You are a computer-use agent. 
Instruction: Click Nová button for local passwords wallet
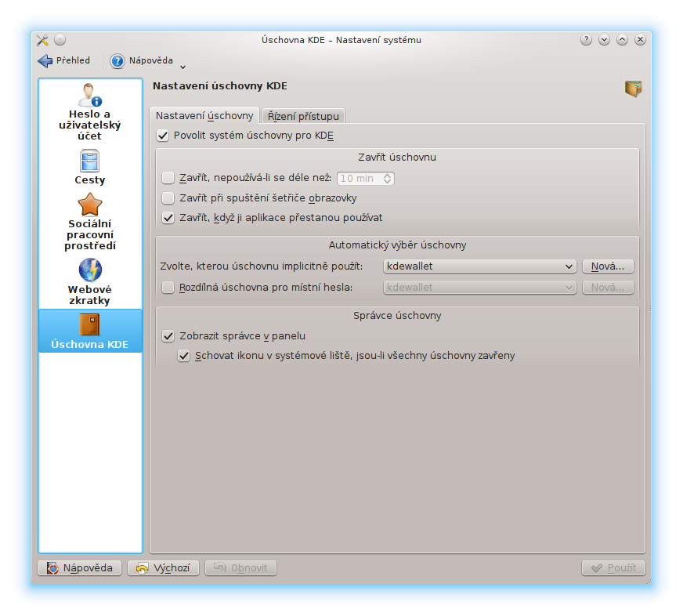[608, 288]
